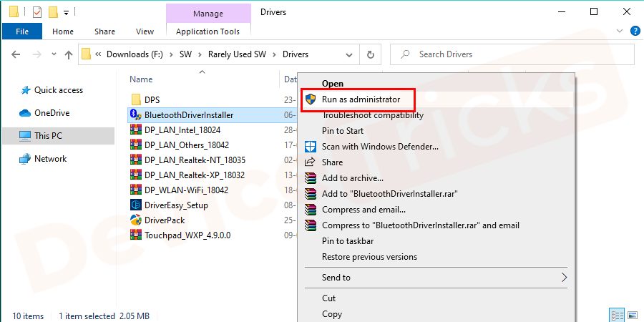This screenshot has height=322, width=644.
Task: Open Help via the question mark icon
Action: coord(635,31)
